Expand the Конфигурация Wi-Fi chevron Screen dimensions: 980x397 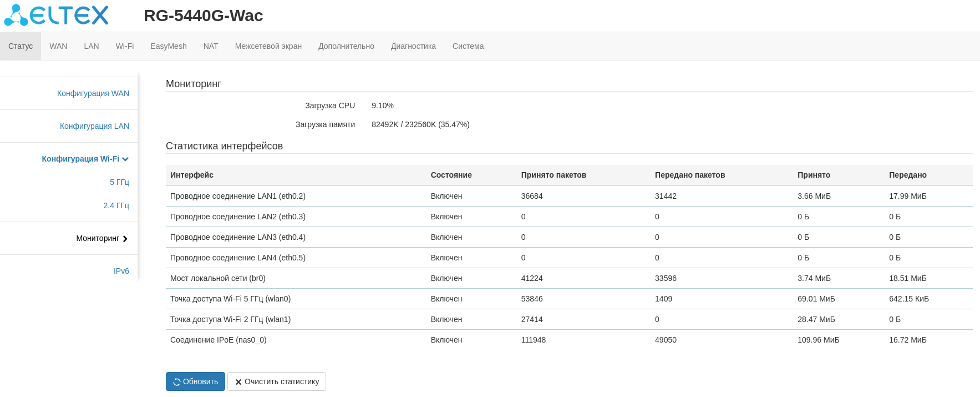[125, 159]
